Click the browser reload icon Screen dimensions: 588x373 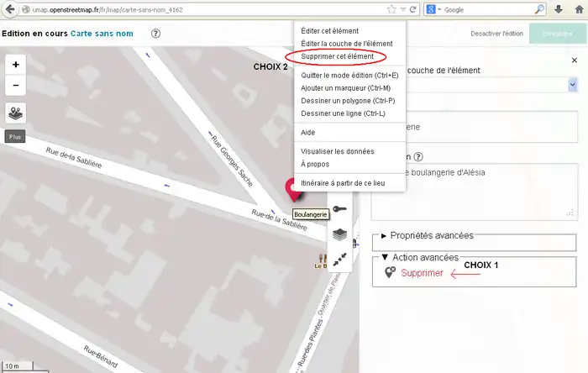point(414,9)
